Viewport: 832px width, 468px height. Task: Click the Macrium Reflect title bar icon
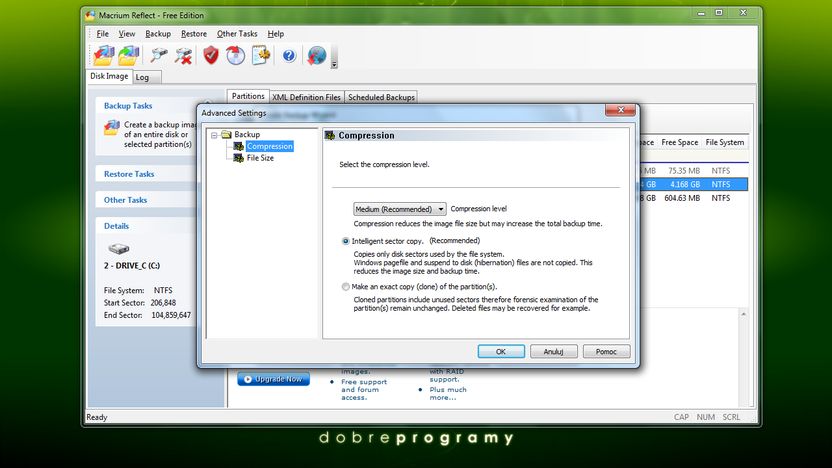pyautogui.click(x=90, y=15)
